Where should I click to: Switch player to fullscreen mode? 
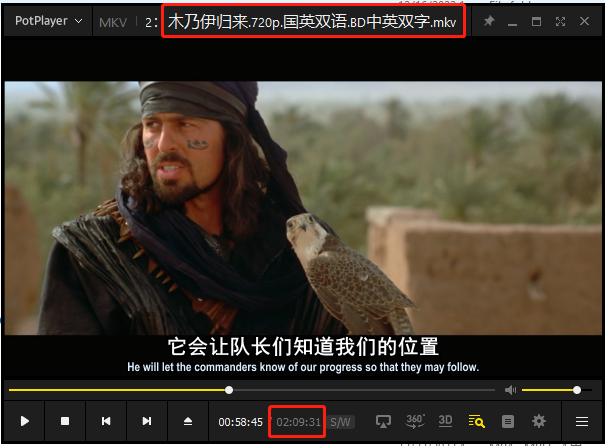click(x=560, y=22)
